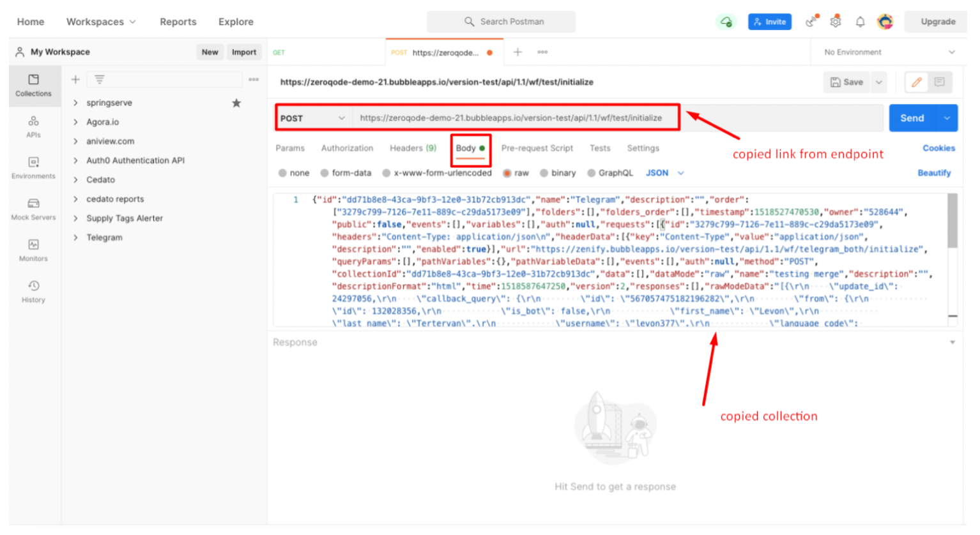
Task: Click the New button in My Workspace
Action: click(x=210, y=52)
